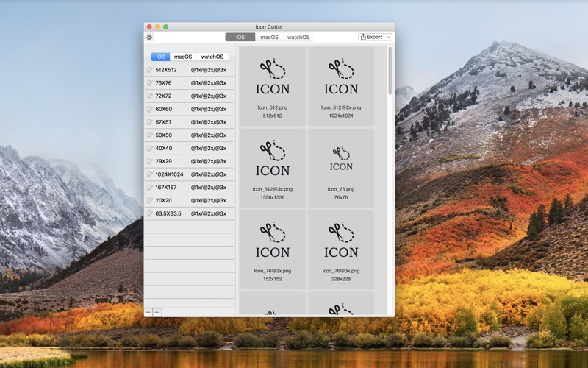588x368 pixels.
Task: Select watchOS segment in sidebar
Action: (x=212, y=57)
